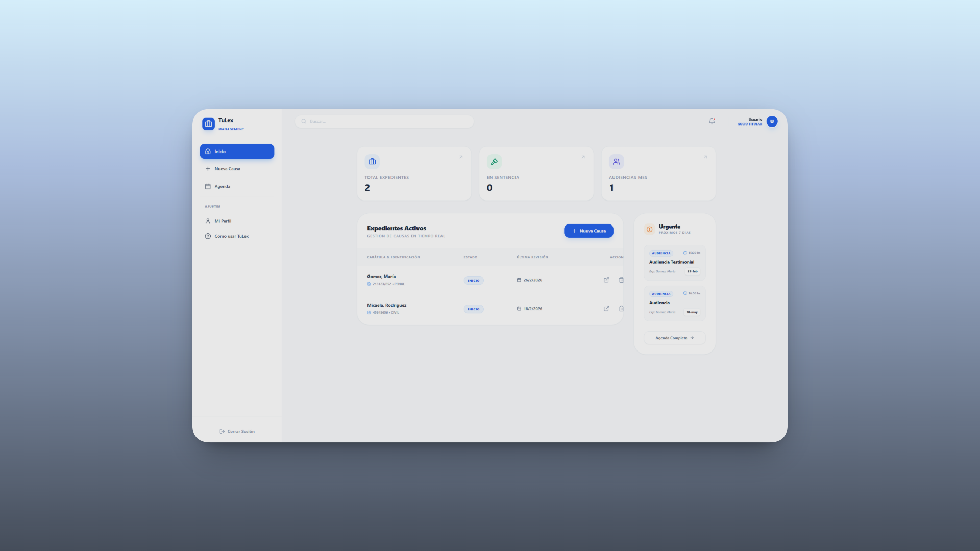Open the Audiencia Testimonial urgent card
The image size is (980, 551).
[675, 263]
